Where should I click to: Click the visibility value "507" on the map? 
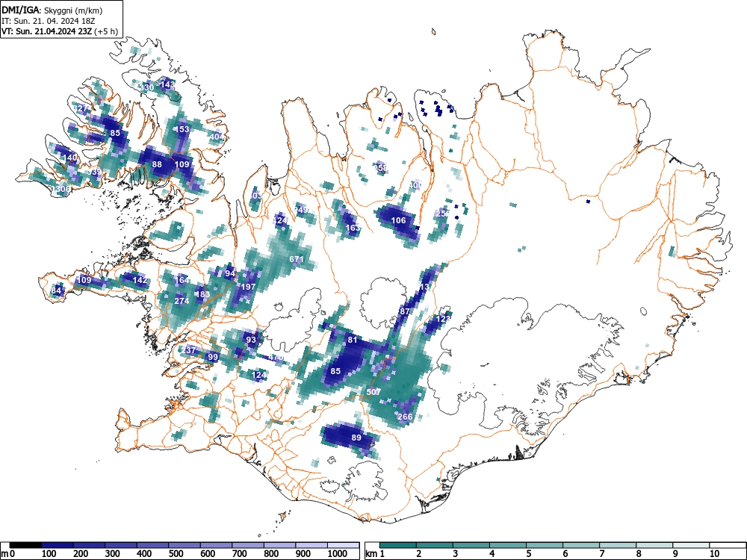pyautogui.click(x=373, y=392)
